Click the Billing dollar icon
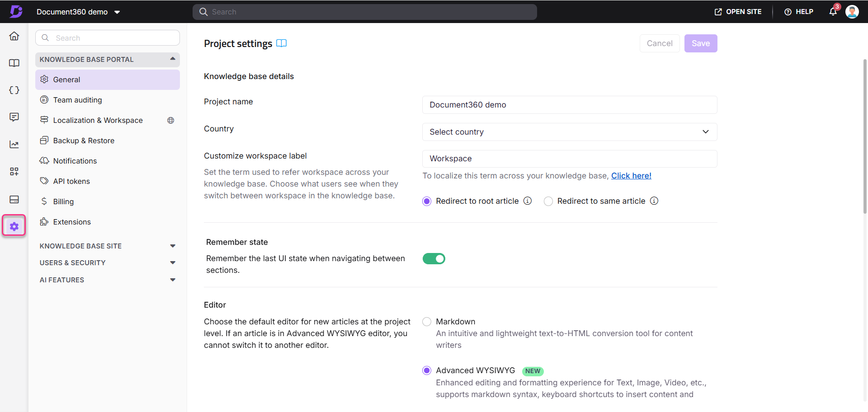 44,201
